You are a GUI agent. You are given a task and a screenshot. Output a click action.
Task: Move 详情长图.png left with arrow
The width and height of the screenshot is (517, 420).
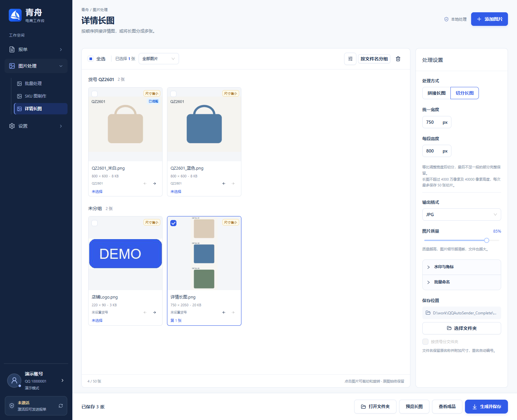click(224, 312)
